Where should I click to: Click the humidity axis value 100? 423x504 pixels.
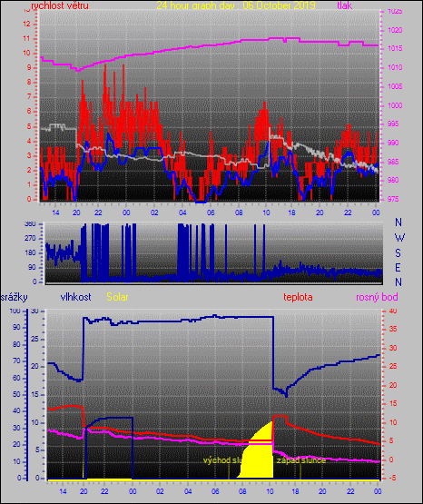pos(15,311)
